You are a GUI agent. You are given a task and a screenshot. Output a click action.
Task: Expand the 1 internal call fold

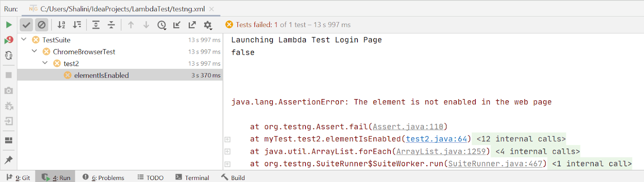[592, 163]
